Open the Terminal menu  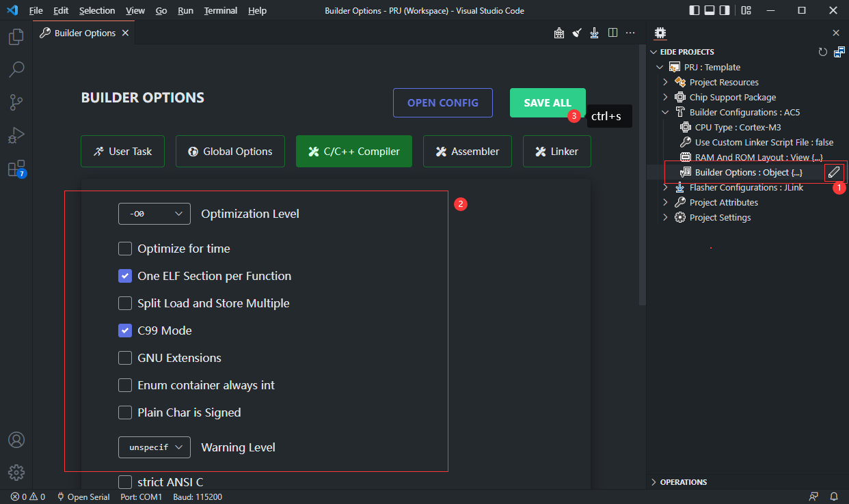click(x=220, y=10)
